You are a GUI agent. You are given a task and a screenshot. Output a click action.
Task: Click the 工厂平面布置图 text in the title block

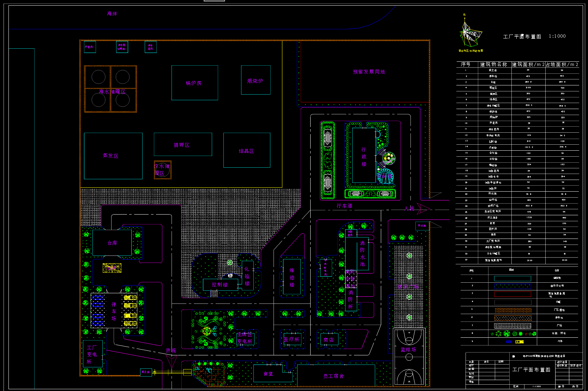(x=531, y=370)
